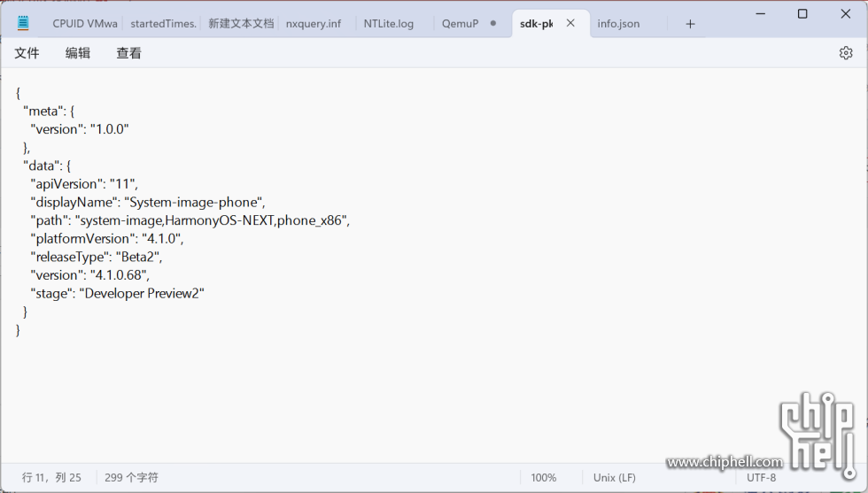Minimize the Notepad window
This screenshot has width=868, height=493.
(x=761, y=13)
